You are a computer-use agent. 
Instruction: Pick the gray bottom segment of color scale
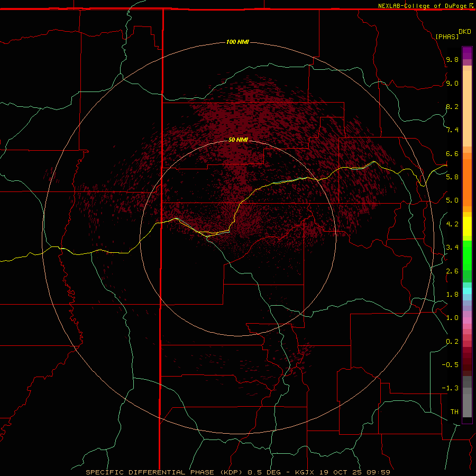point(467,406)
